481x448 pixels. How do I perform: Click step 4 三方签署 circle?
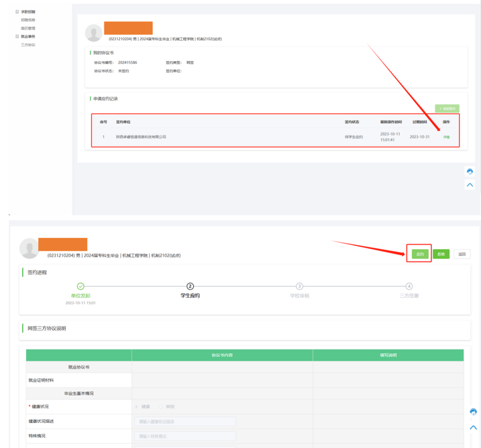click(x=409, y=286)
